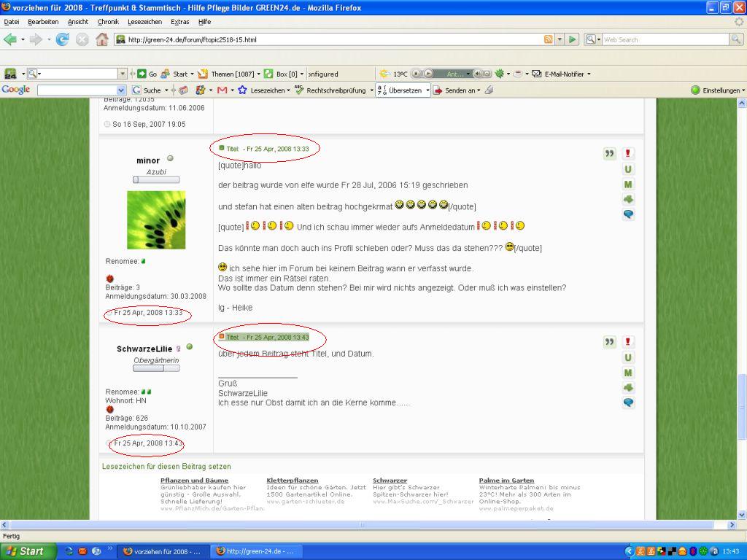Click the green puzzle arrow on minor's post
This screenshot has width=747, height=560.
click(628, 199)
